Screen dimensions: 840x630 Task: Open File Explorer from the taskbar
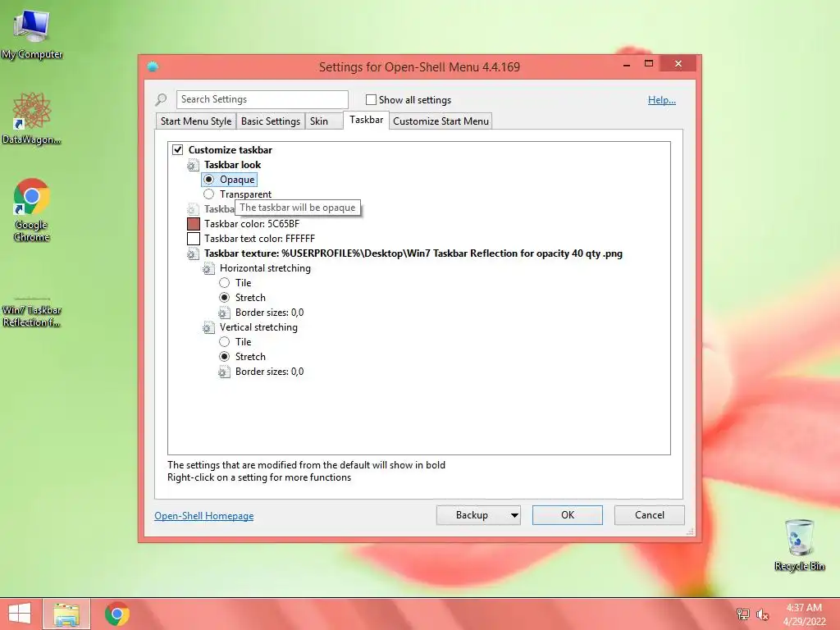click(x=66, y=614)
